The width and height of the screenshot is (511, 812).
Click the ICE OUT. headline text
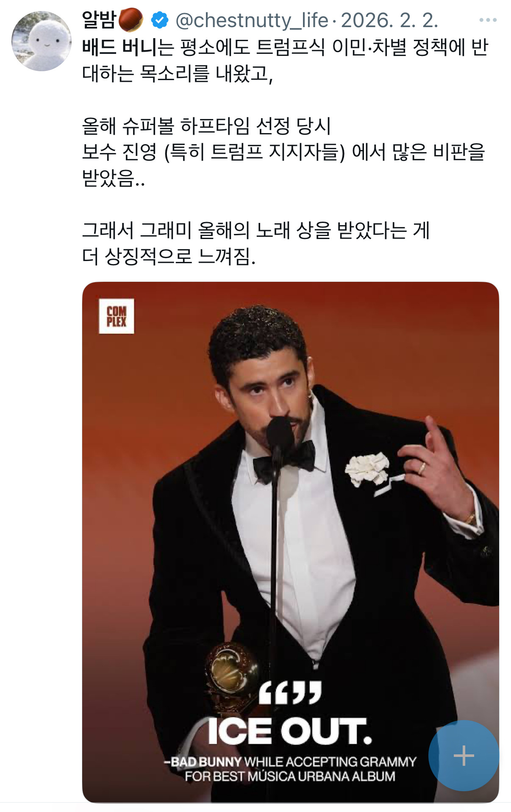(290, 731)
